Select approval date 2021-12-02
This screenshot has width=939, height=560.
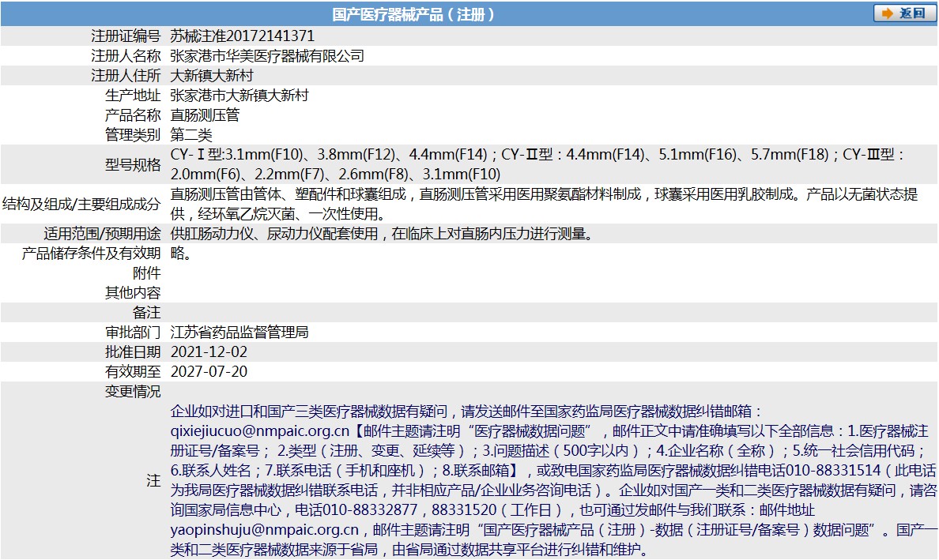click(209, 352)
